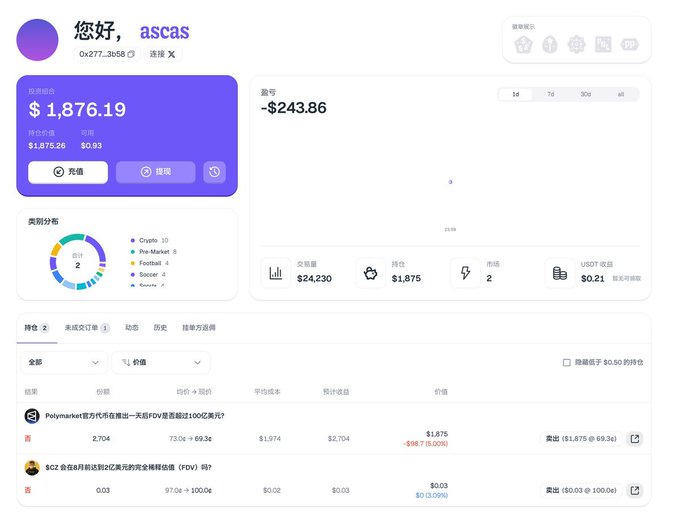
Task: Open external link icon for $CZ row
Action: pos(635,491)
